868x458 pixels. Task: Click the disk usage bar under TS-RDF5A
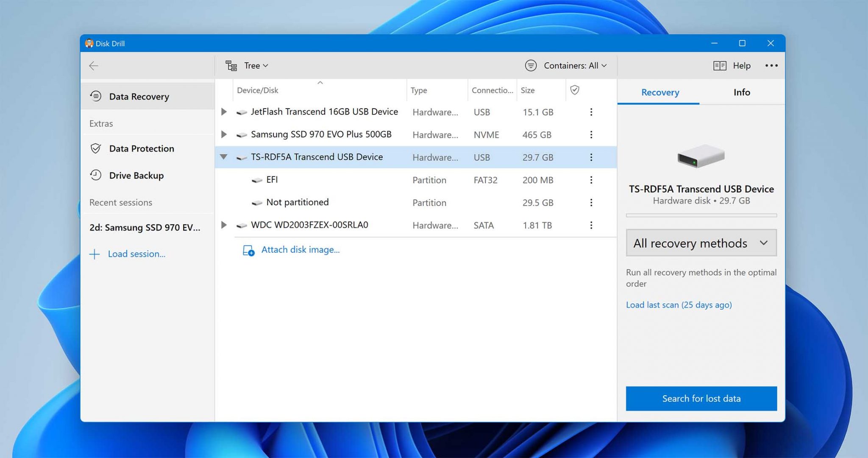tap(701, 215)
